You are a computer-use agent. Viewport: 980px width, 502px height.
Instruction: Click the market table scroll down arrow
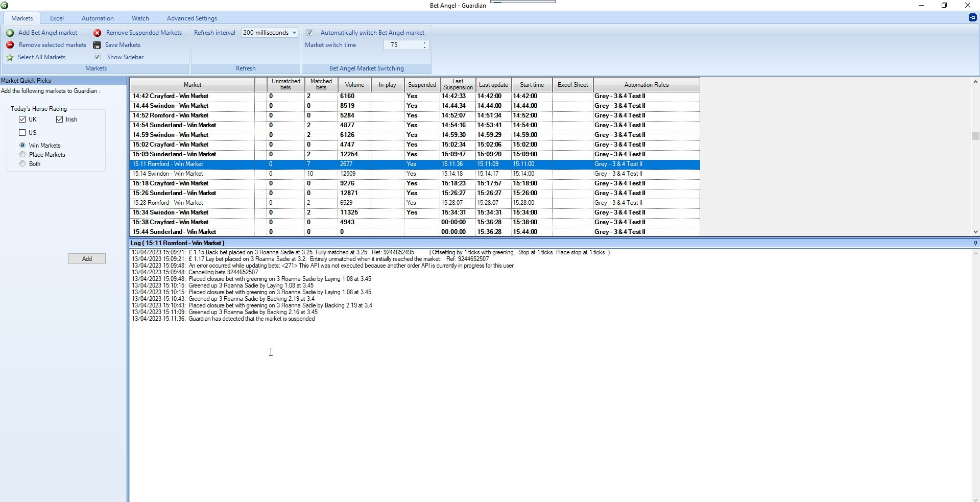pos(975,232)
